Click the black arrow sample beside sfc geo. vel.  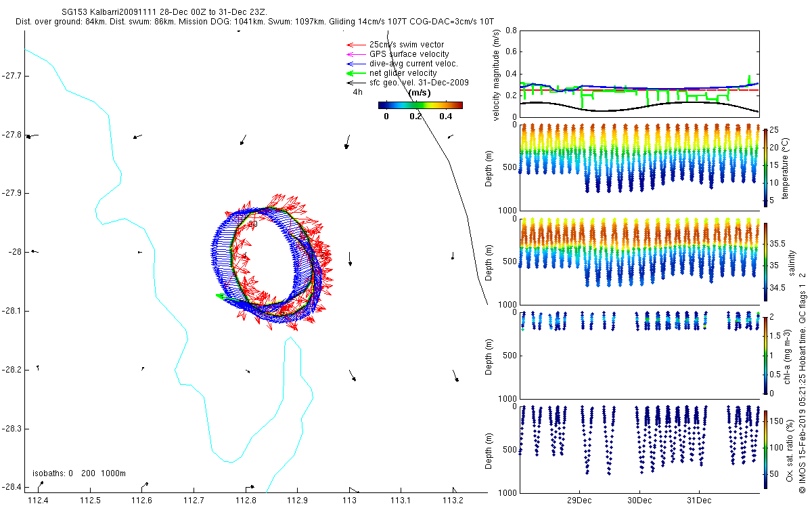(356, 83)
